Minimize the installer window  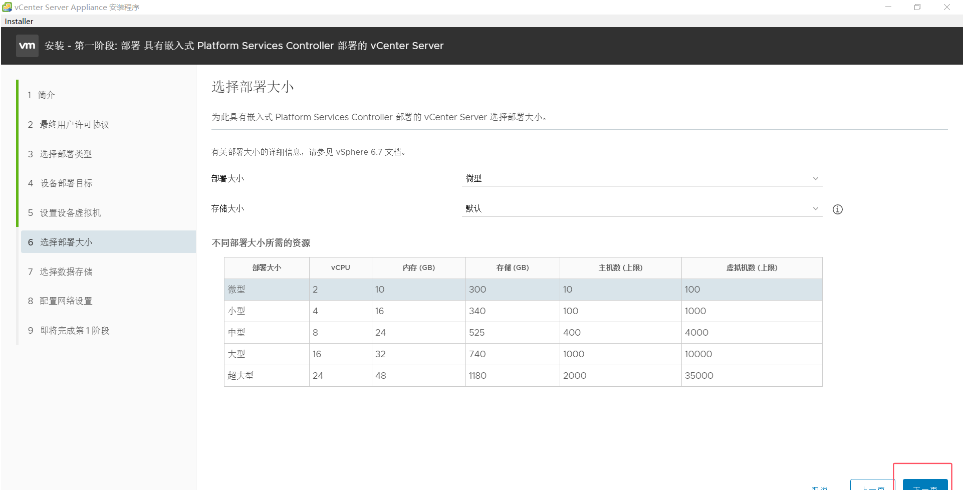(x=889, y=7)
